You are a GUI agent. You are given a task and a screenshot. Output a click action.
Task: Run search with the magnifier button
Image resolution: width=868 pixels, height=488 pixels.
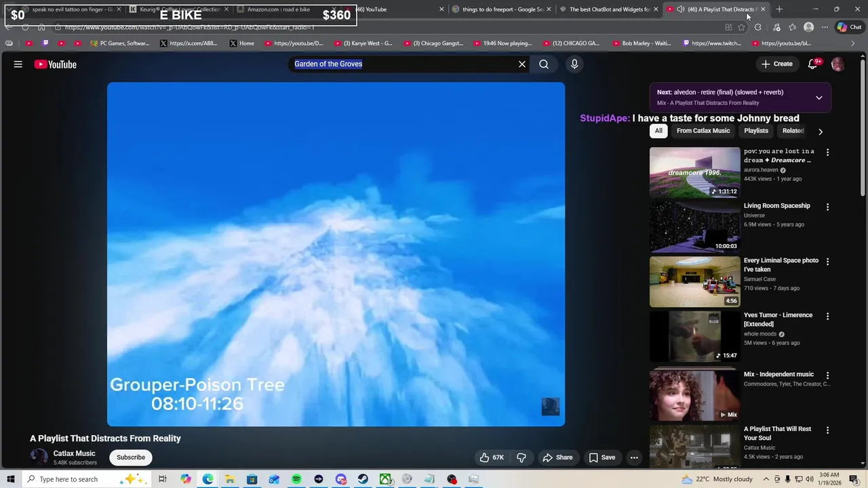coord(544,64)
